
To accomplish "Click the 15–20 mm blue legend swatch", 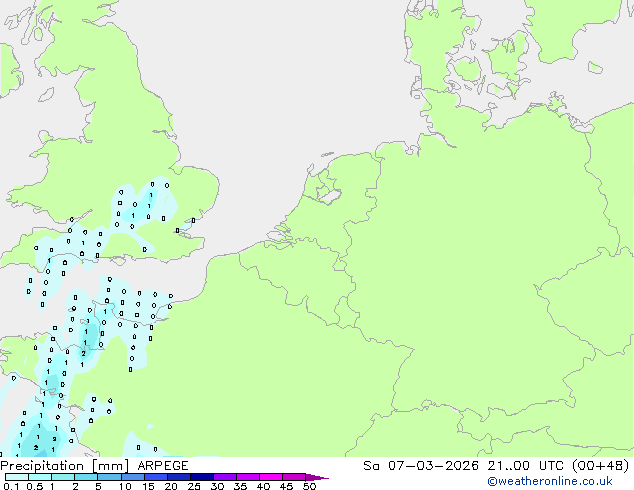I will pos(155,477).
